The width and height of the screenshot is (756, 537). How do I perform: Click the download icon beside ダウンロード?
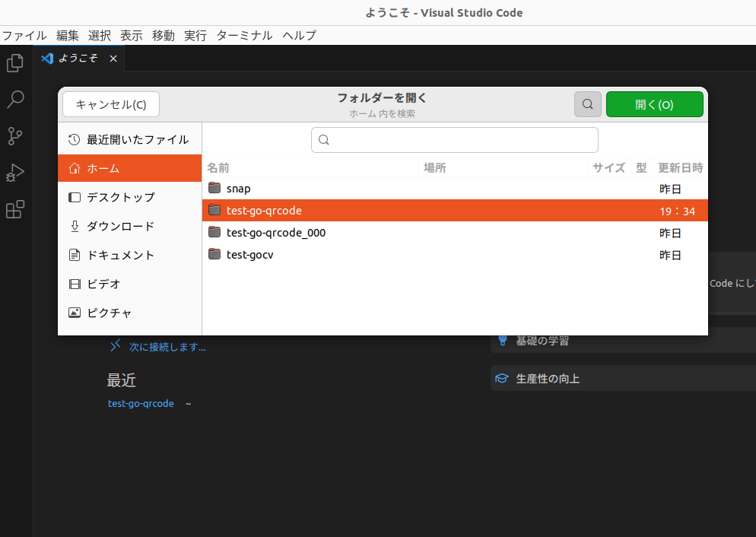(75, 226)
